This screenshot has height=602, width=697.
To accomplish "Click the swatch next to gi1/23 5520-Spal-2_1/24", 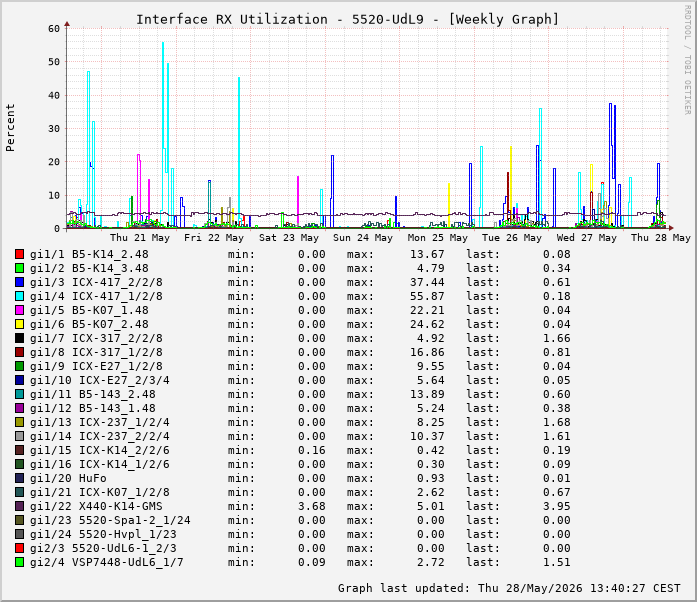I will [x=19, y=520].
